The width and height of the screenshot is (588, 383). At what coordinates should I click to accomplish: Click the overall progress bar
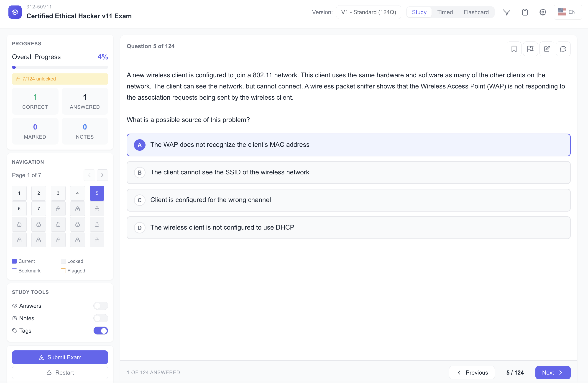pyautogui.click(x=60, y=67)
